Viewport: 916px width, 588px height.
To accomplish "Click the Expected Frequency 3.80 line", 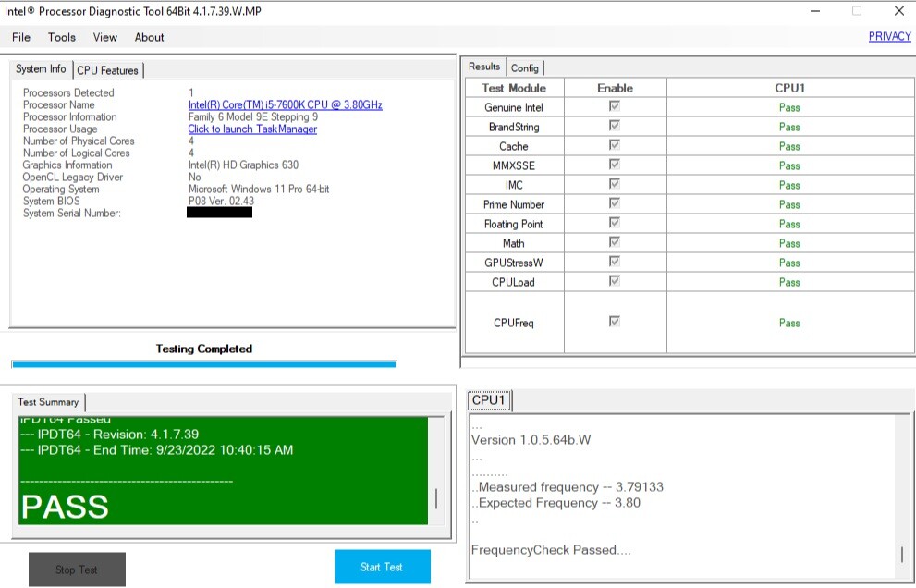I will click(556, 503).
